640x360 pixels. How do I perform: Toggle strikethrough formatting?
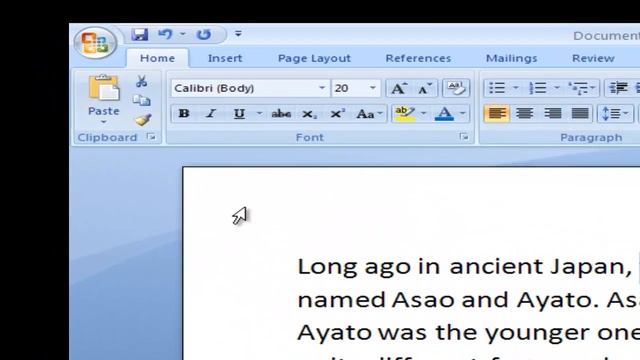click(x=281, y=113)
